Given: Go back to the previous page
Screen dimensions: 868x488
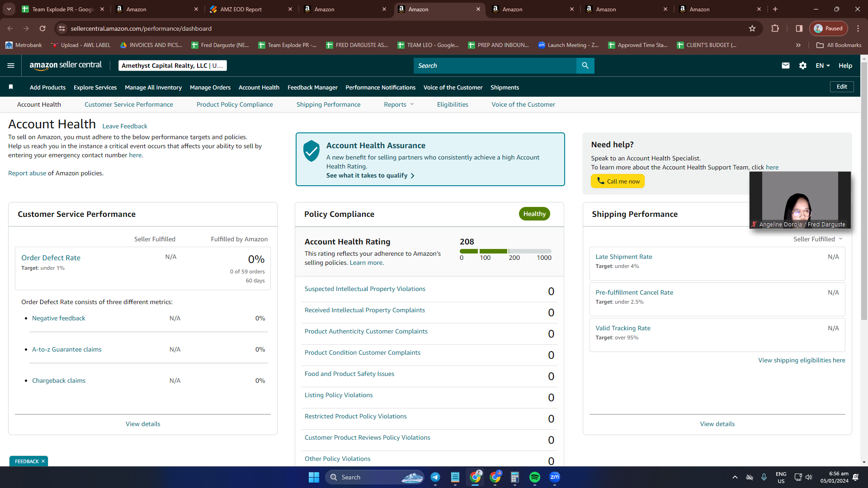Looking at the screenshot, I should 10,28.
